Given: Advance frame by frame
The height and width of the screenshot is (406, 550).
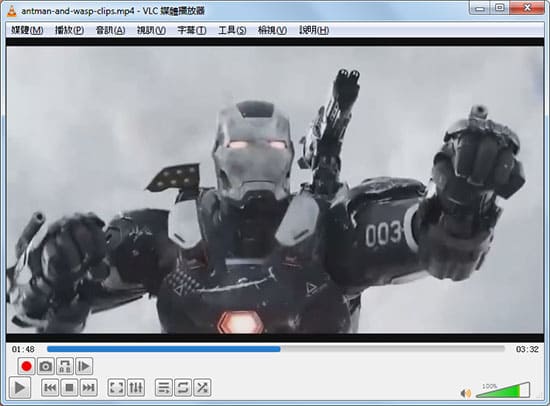Looking at the screenshot, I should pos(84,366).
